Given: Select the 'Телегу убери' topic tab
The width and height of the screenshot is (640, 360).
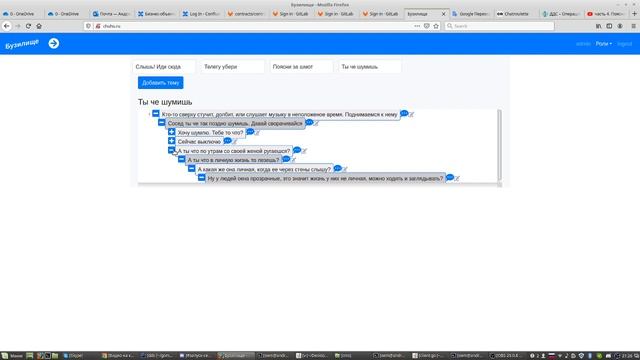Looking at the screenshot, I should pyautogui.click(x=232, y=67).
